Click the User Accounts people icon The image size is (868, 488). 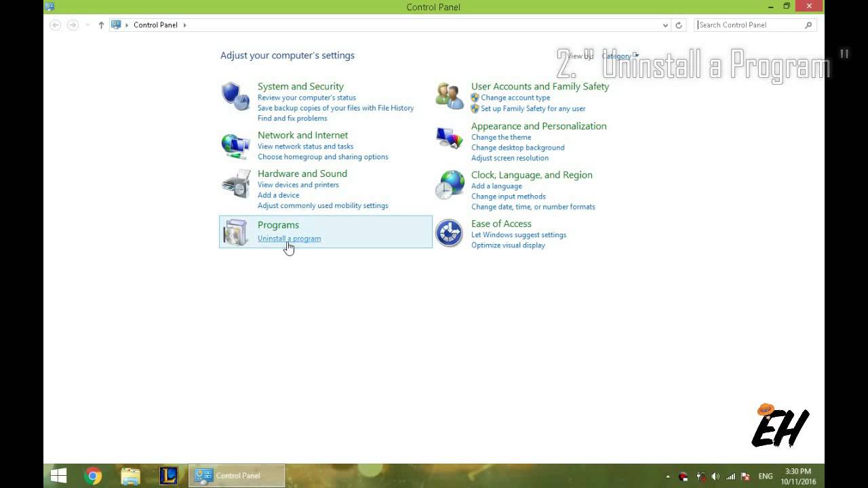[x=449, y=96]
